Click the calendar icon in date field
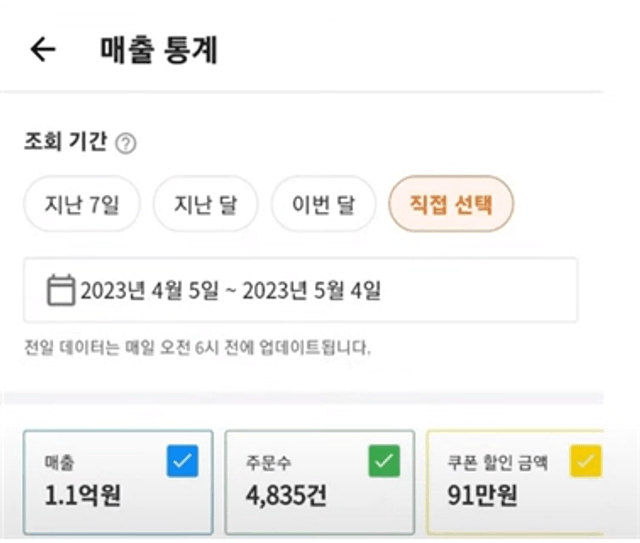 (x=61, y=290)
